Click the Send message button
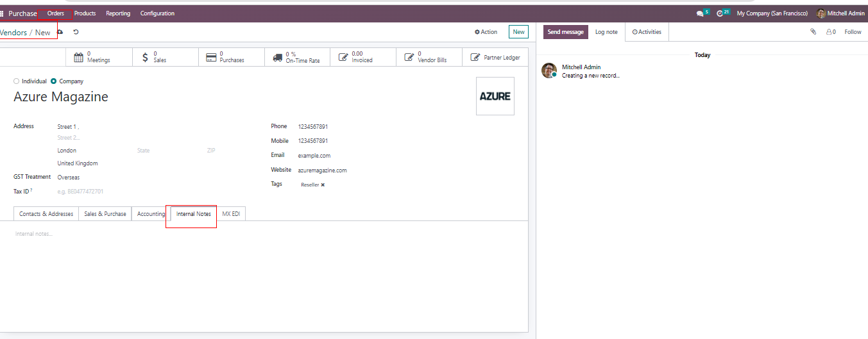Image resolution: width=868 pixels, height=339 pixels. click(565, 32)
